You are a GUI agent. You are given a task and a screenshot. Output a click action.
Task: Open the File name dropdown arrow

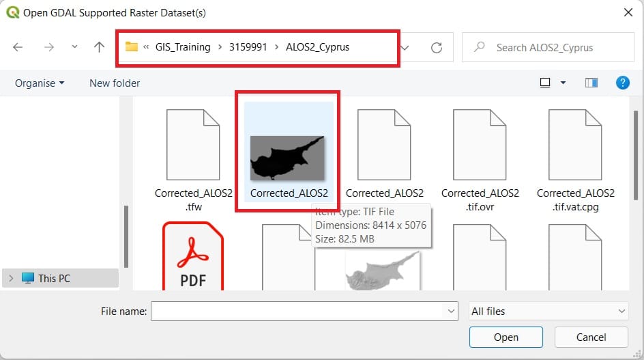[x=451, y=311]
